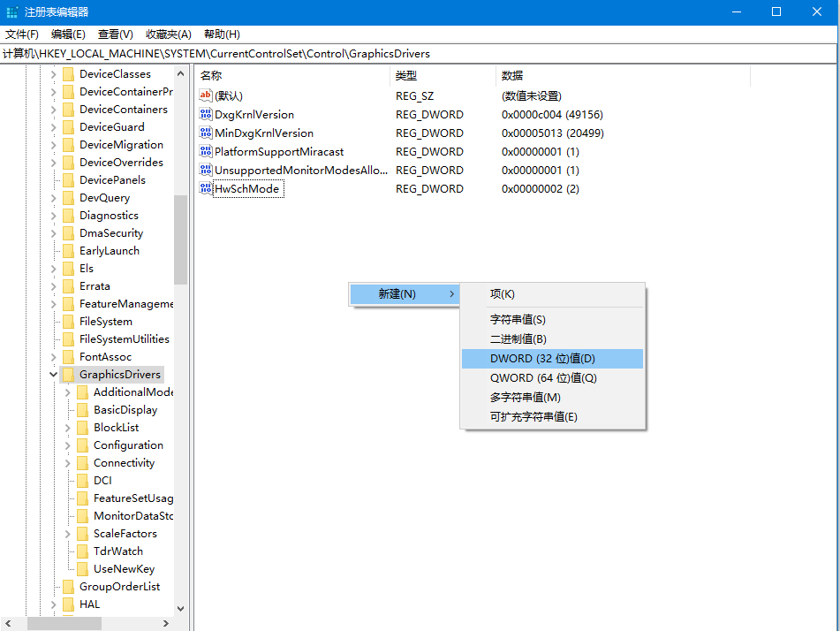Click the HwSchMode value icon

pos(207,188)
